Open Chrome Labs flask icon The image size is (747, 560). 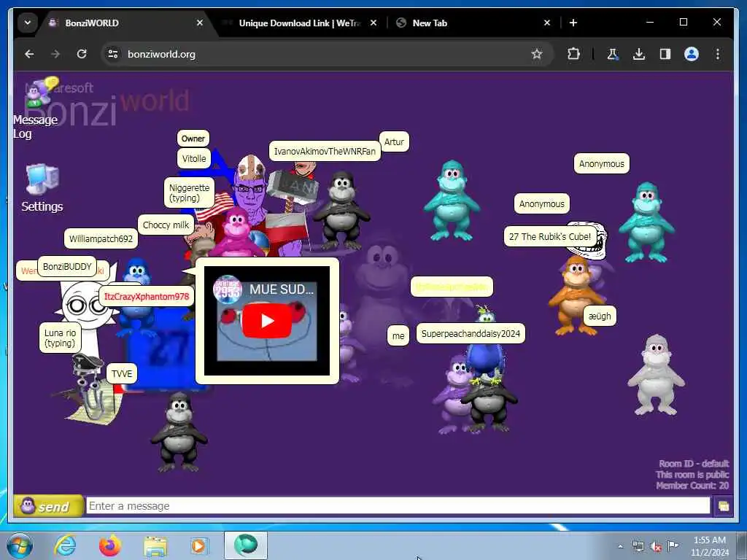pos(613,54)
